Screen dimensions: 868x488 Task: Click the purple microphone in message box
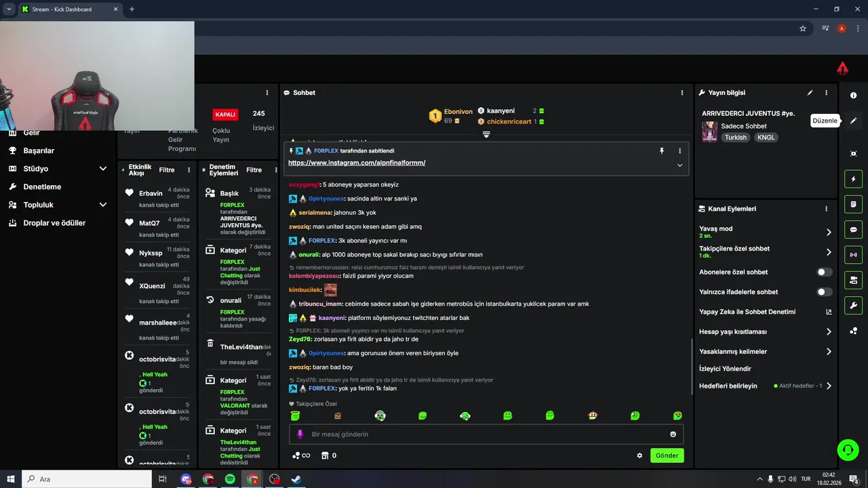(300, 434)
